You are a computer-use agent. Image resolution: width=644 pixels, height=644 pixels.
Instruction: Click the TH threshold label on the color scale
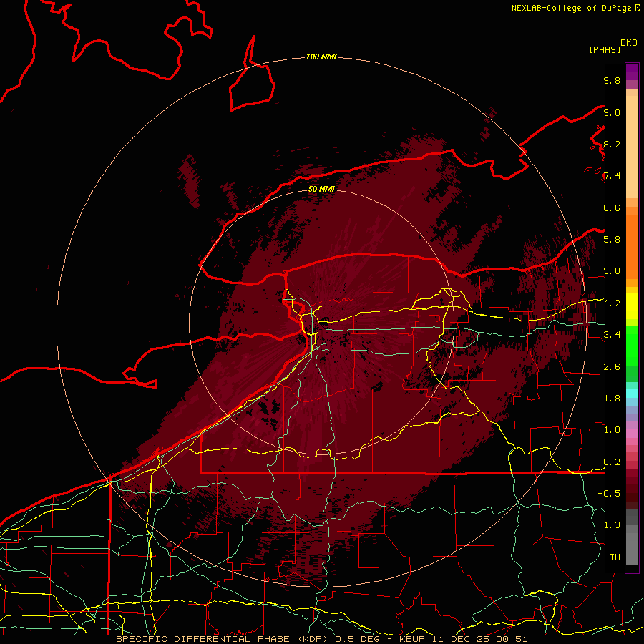point(615,557)
